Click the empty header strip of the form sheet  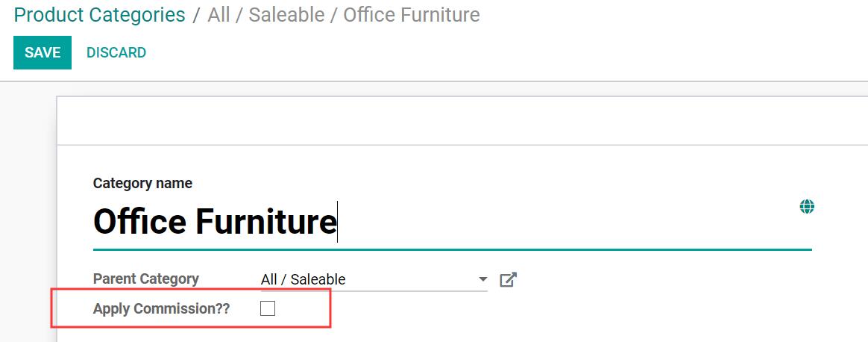pos(462,121)
